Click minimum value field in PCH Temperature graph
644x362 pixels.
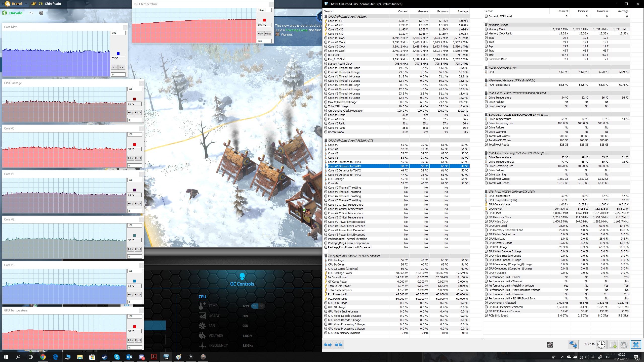[264, 41]
